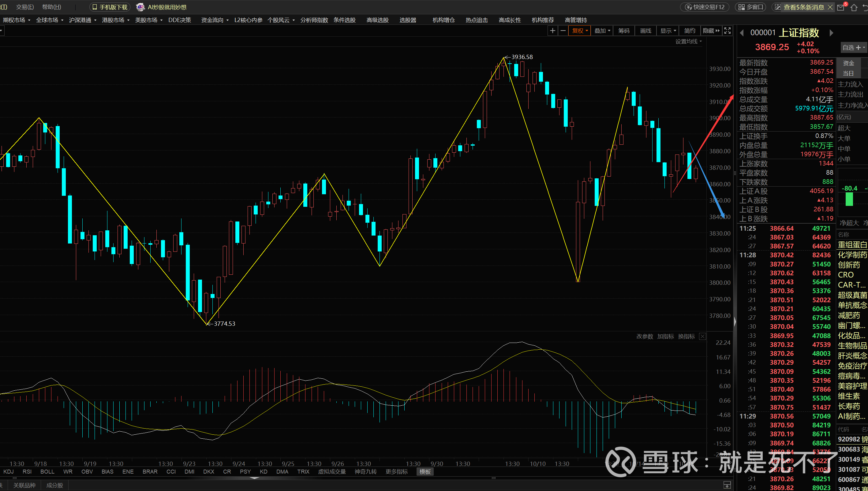Dismiss the new messages notification

click(830, 7)
